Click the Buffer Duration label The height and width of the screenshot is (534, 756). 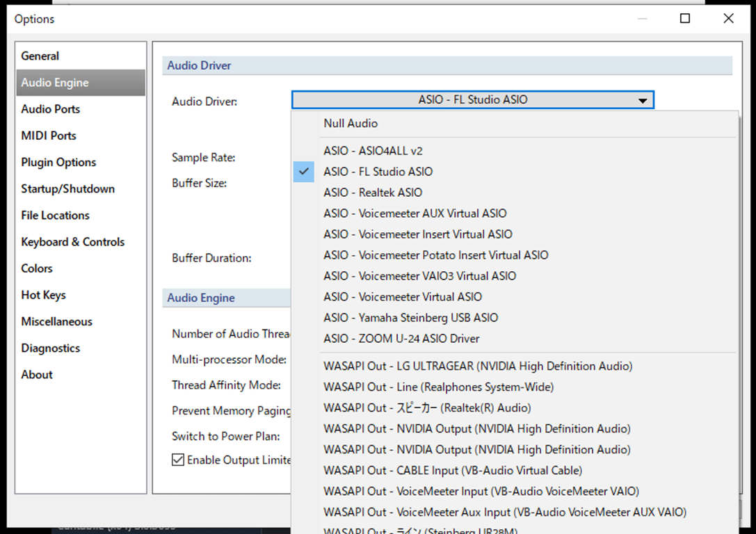[x=211, y=258]
